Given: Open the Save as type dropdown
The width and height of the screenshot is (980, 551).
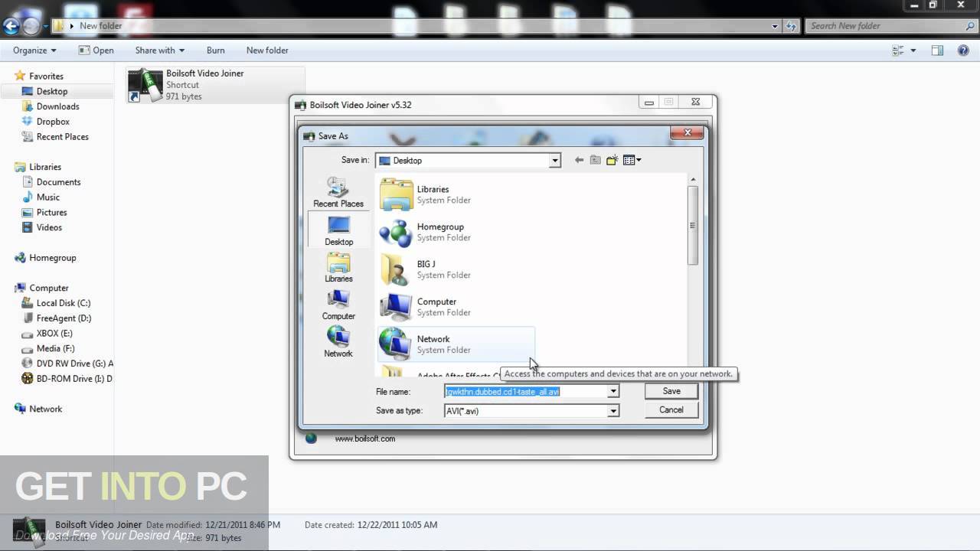Looking at the screenshot, I should point(612,411).
